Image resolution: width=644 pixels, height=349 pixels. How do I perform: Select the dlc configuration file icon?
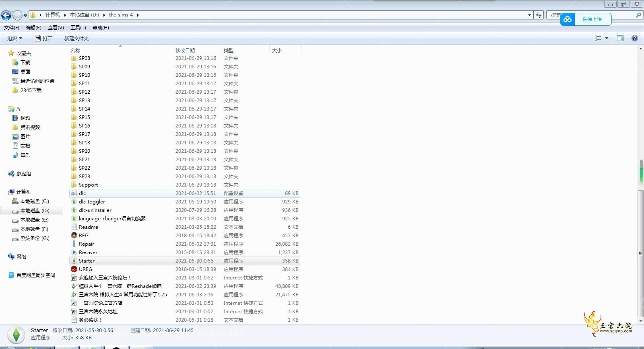(x=74, y=193)
